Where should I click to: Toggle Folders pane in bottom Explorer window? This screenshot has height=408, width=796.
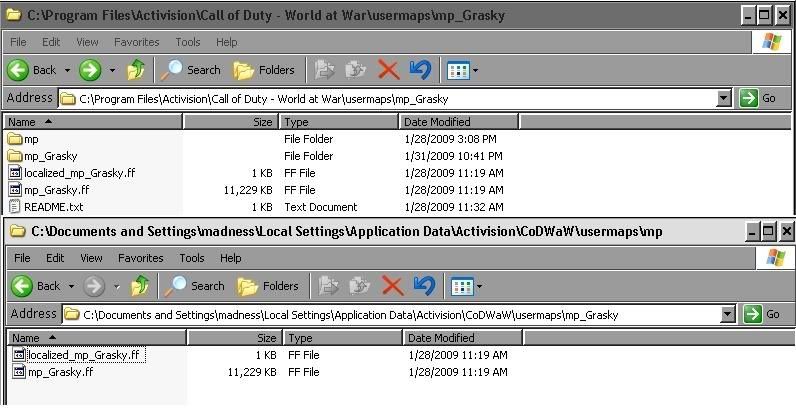[x=268, y=286]
